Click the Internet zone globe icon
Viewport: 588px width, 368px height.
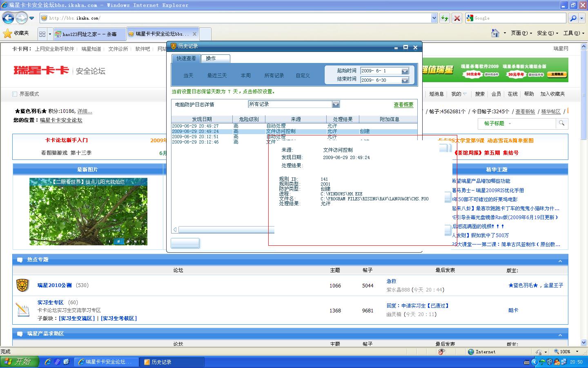coord(471,352)
